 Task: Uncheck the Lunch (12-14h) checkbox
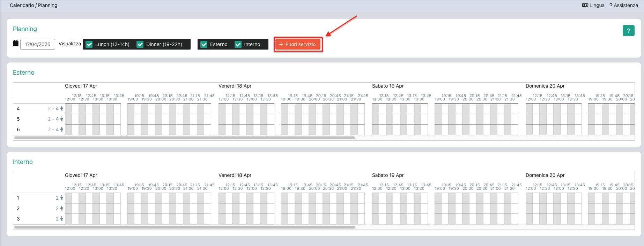click(x=89, y=44)
